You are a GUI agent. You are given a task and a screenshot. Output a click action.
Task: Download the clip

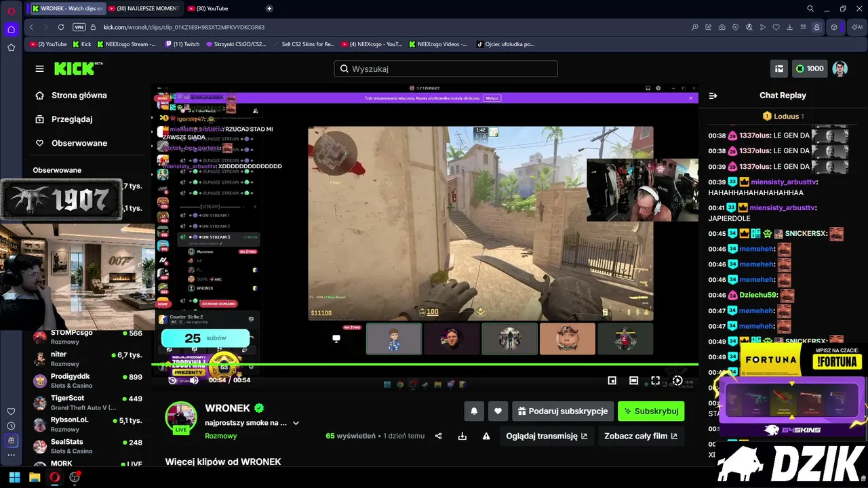[462, 436]
